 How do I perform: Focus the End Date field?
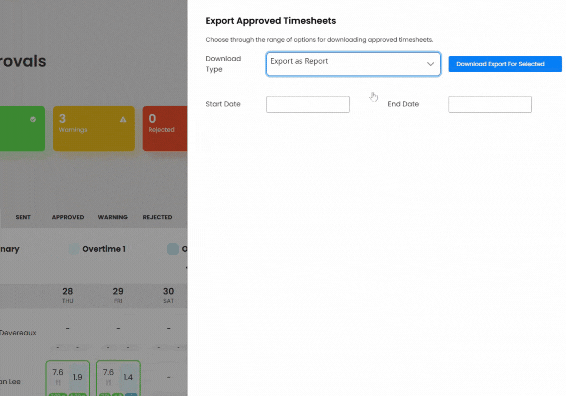pyautogui.click(x=490, y=104)
